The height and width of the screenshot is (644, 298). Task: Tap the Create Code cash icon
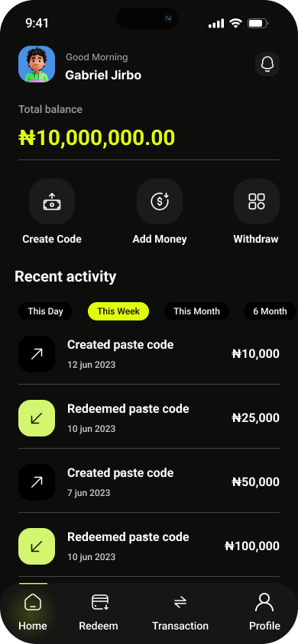click(52, 201)
